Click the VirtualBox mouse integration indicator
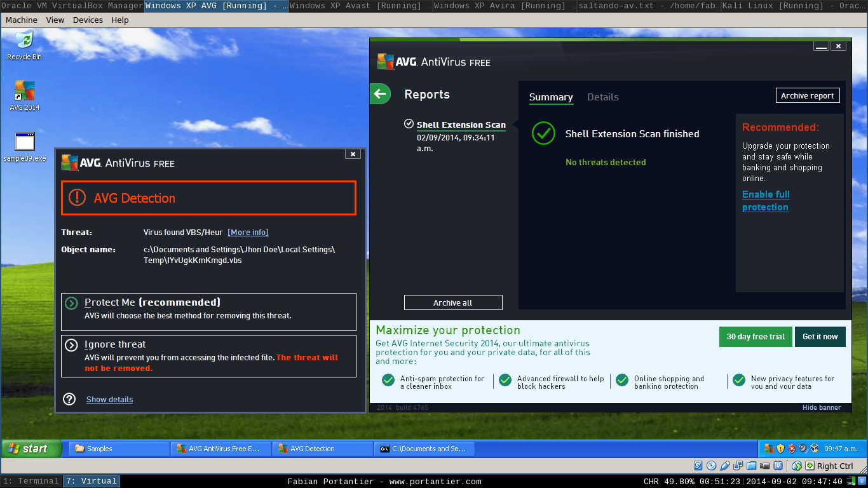 (796, 466)
